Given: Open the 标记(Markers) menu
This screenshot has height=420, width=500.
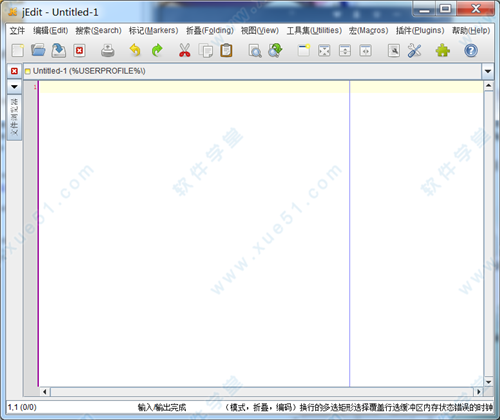Looking at the screenshot, I should tap(154, 31).
